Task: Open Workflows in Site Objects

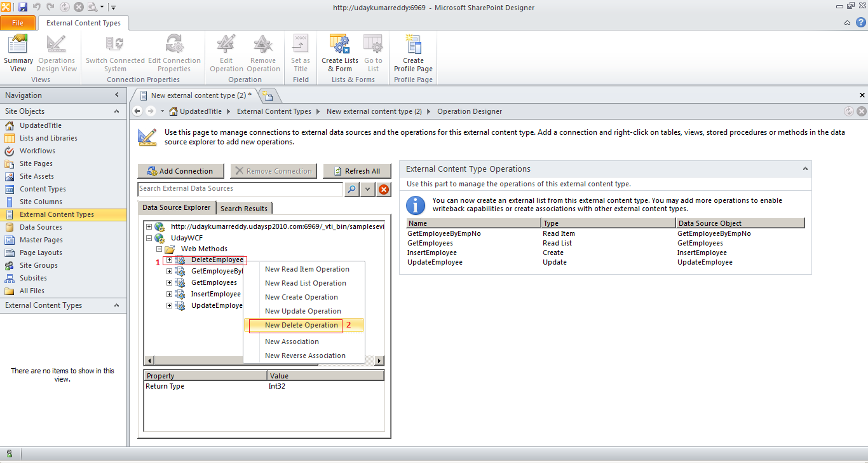Action: pos(37,151)
